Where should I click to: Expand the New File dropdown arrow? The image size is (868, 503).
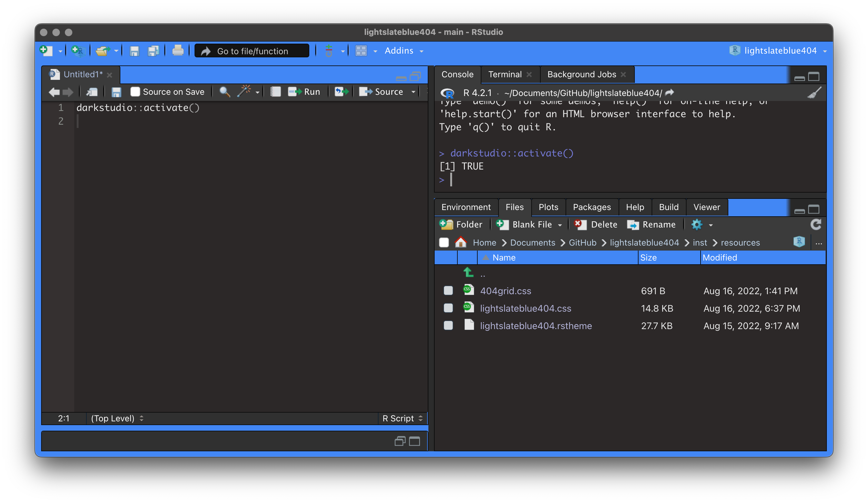[x=60, y=51]
